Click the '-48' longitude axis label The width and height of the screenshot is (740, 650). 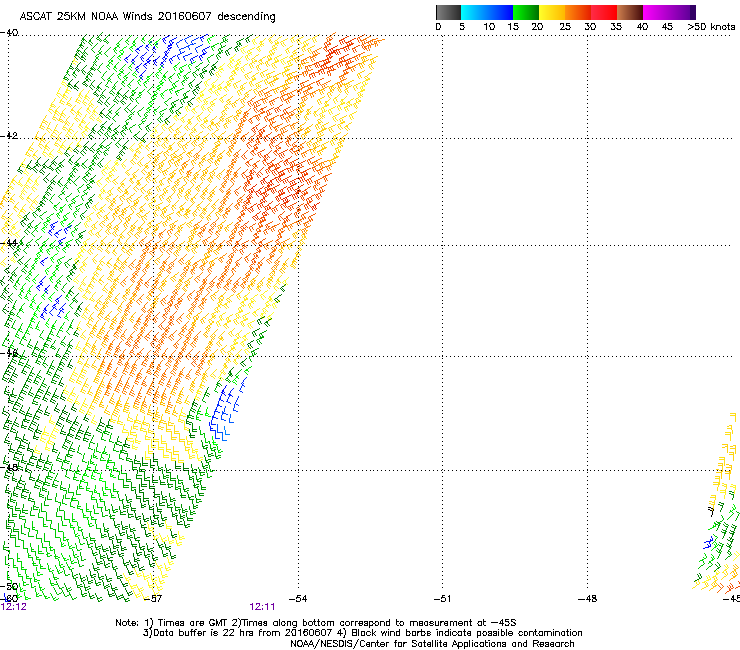click(x=588, y=599)
